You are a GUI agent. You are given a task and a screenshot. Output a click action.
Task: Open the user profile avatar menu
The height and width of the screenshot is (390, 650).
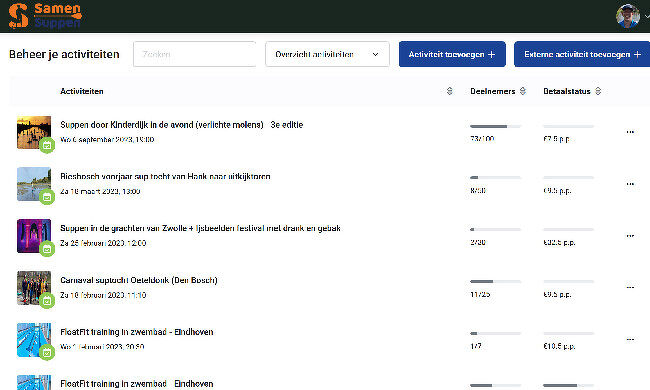click(628, 16)
